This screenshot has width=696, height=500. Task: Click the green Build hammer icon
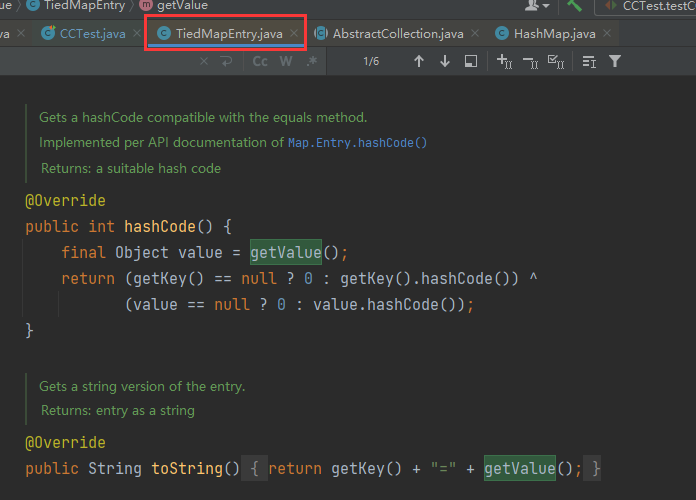(x=574, y=6)
